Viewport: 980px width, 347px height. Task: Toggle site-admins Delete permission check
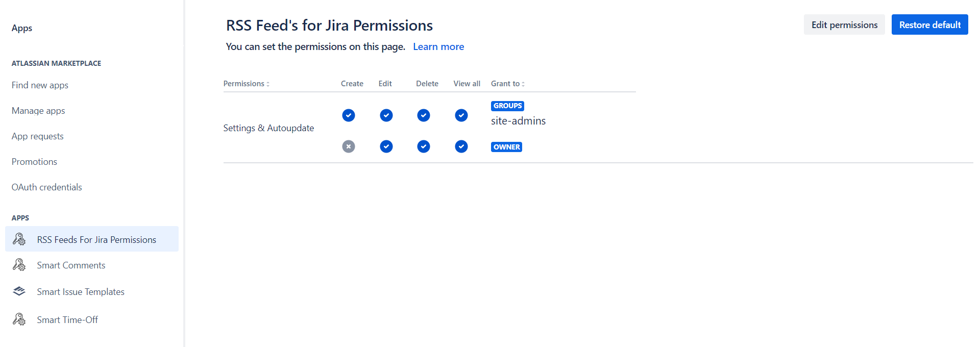(x=424, y=115)
